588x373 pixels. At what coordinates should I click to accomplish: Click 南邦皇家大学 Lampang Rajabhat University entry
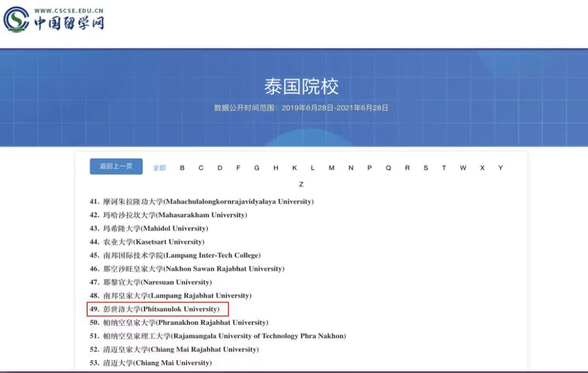click(170, 296)
